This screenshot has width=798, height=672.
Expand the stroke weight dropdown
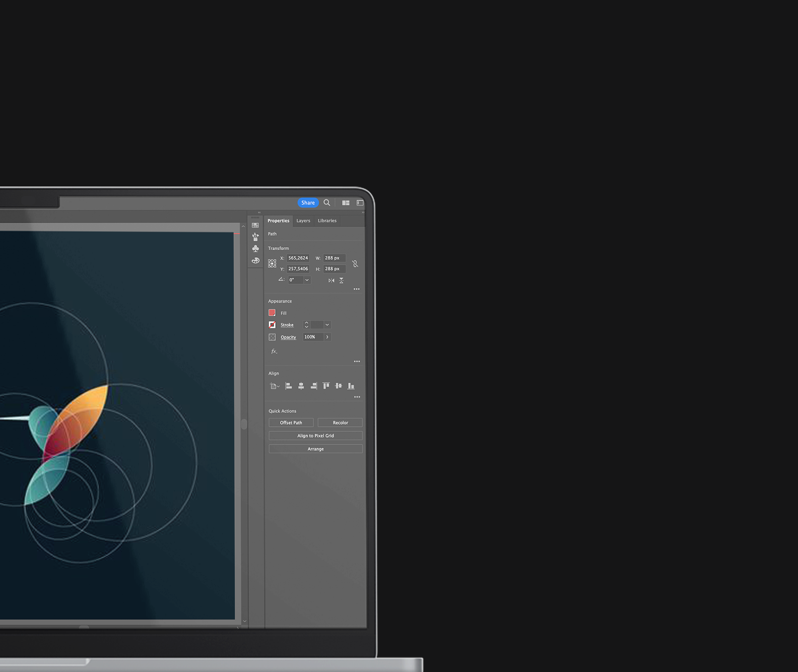327,325
